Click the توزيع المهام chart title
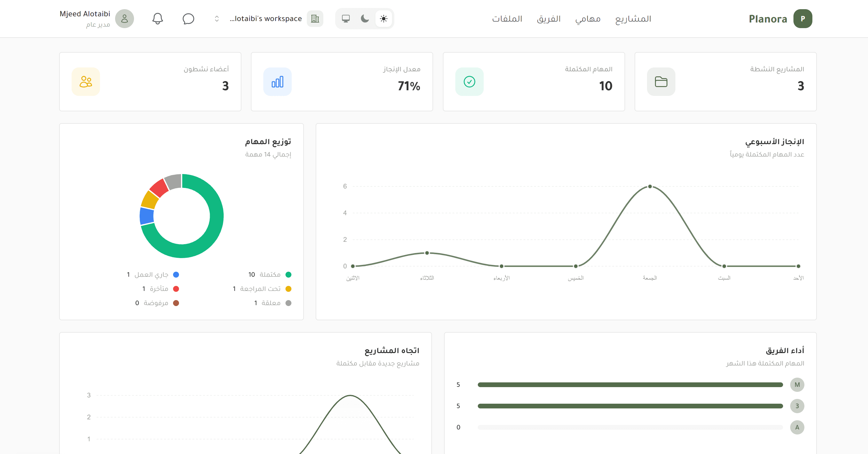 (268, 142)
